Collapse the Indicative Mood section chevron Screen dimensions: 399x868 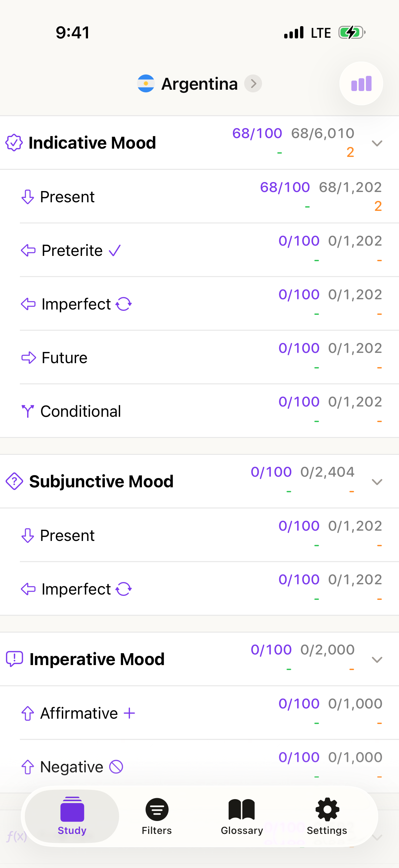[377, 143]
